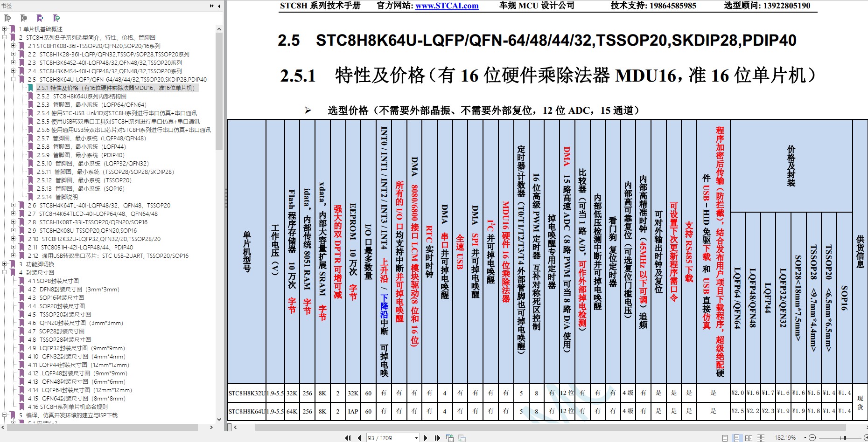Expand chapter 1 单片机基础概述 node

(x=5, y=29)
